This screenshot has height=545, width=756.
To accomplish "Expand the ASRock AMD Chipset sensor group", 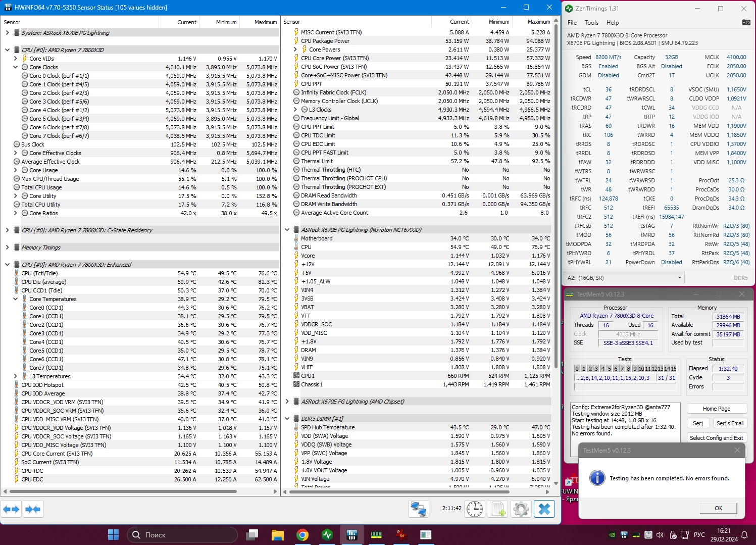I will [287, 402].
